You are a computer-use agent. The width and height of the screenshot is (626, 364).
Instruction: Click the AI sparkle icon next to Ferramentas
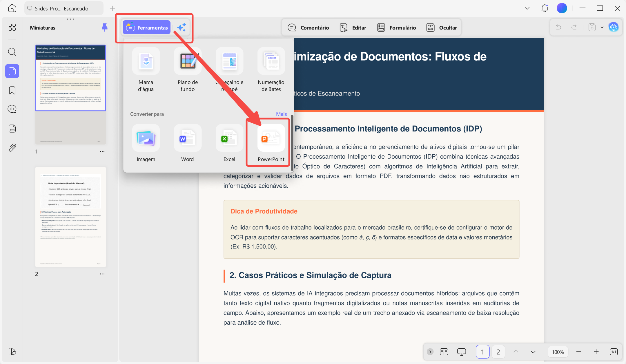click(182, 28)
